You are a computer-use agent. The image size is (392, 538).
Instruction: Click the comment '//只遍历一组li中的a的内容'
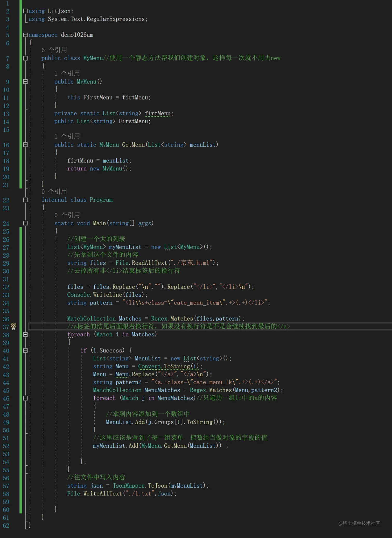[237, 398]
